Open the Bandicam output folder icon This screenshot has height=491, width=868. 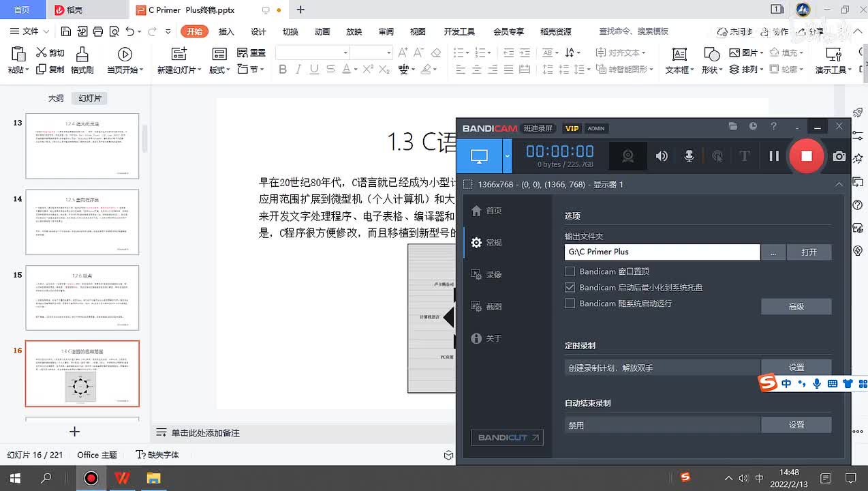pos(733,126)
